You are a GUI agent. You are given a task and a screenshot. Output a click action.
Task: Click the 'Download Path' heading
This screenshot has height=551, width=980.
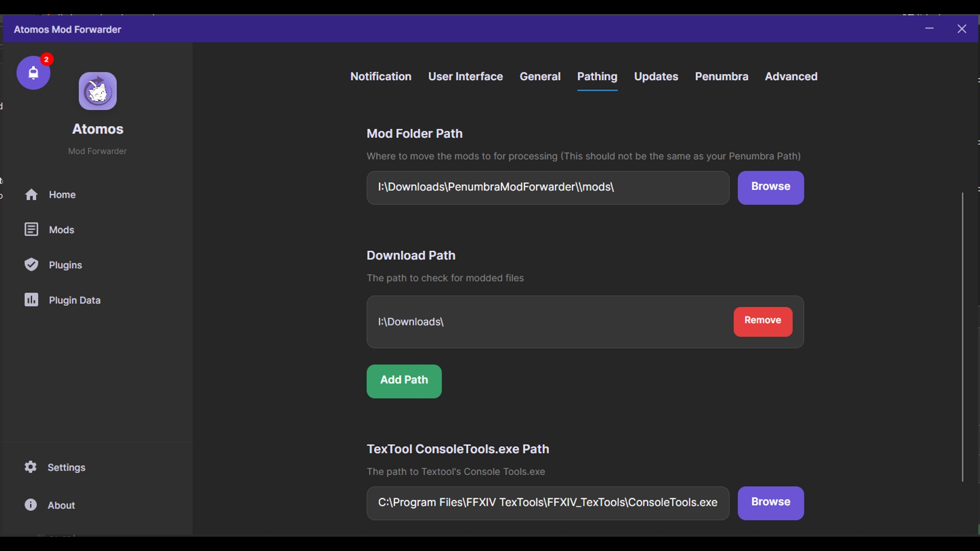(411, 256)
